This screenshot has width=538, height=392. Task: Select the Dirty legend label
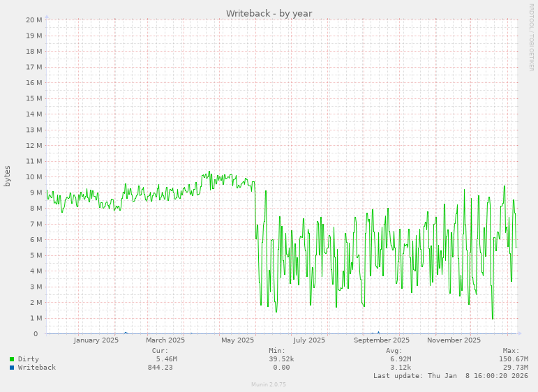[29, 359]
